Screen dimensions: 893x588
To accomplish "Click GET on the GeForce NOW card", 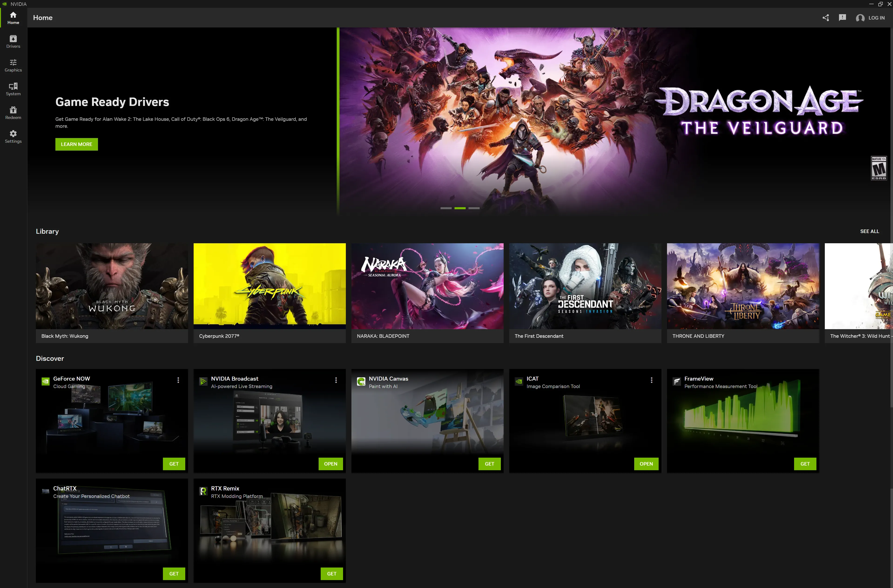I will (174, 464).
